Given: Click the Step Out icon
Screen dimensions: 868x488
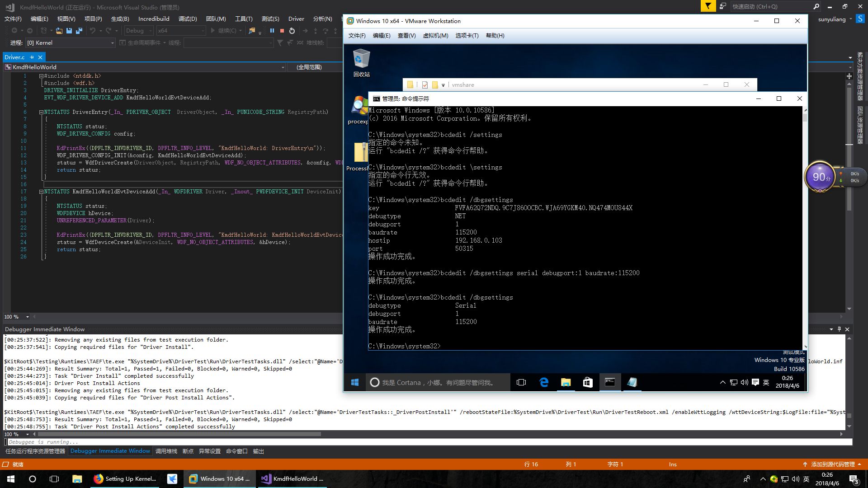Looking at the screenshot, I should [x=335, y=31].
